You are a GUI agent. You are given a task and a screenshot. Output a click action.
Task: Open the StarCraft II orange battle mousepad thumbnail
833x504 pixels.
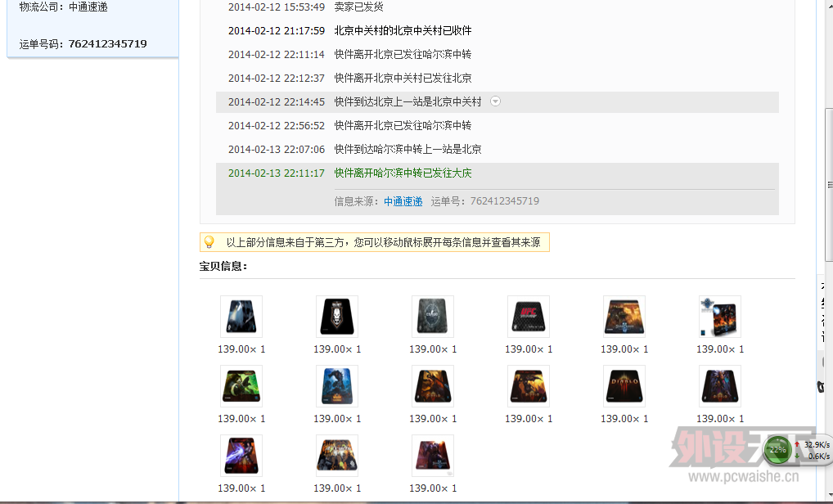624,317
